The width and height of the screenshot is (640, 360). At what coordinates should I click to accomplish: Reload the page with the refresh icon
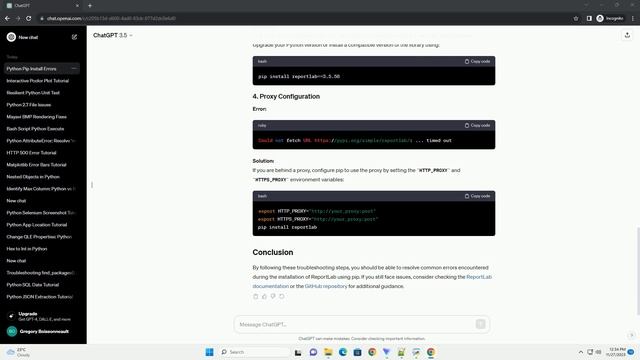(x=29, y=18)
